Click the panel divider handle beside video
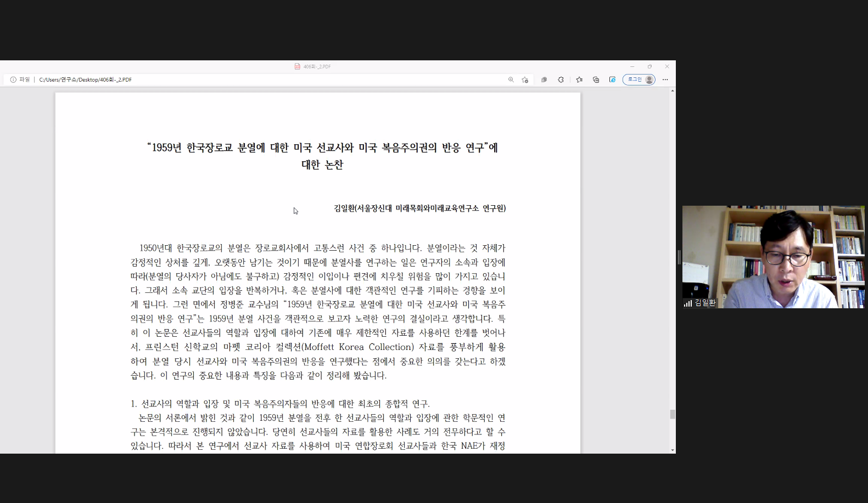The height and width of the screenshot is (503, 868). [679, 257]
